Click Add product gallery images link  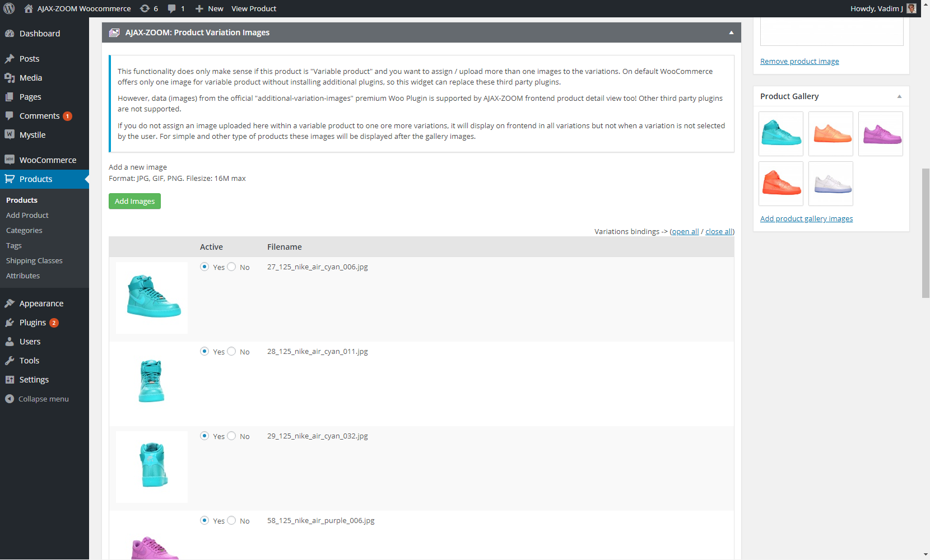click(x=806, y=219)
